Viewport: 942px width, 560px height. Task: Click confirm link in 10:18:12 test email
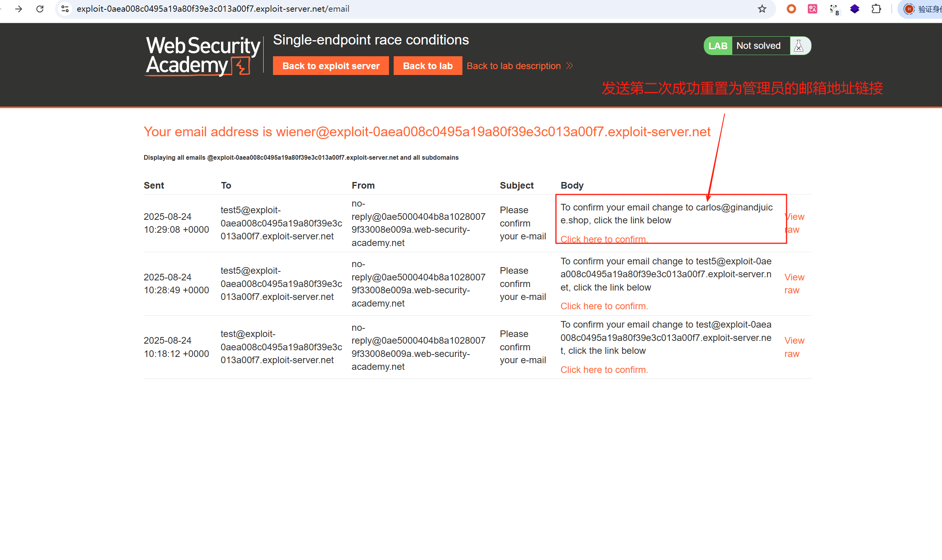tap(604, 369)
